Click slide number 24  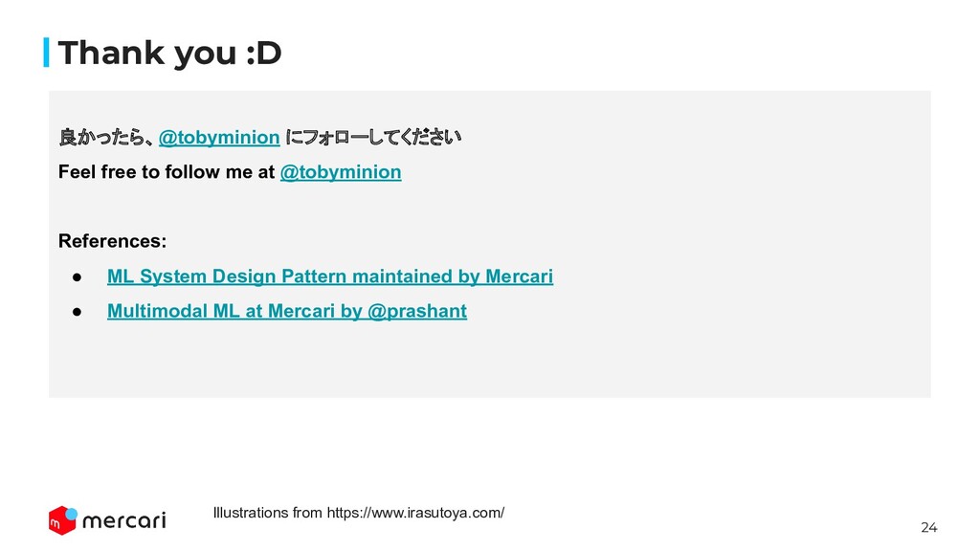(928, 528)
